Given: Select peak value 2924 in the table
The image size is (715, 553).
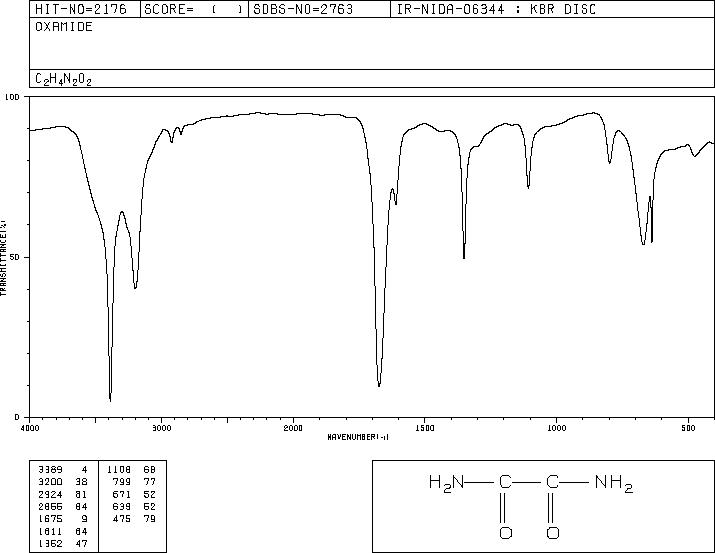Looking at the screenshot, I should [51, 494].
